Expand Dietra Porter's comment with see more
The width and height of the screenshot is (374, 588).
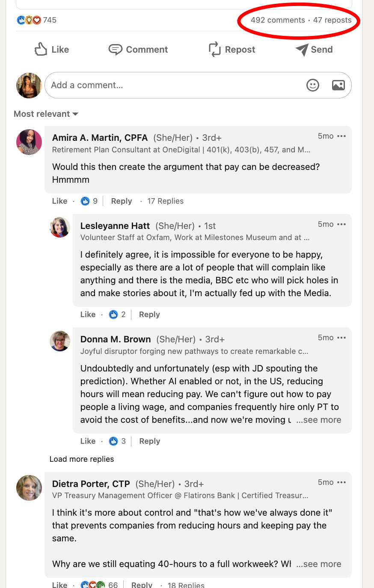(x=319, y=564)
